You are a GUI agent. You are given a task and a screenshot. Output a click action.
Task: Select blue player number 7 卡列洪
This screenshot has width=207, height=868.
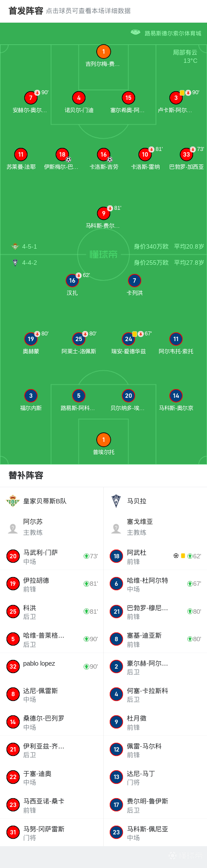click(134, 281)
